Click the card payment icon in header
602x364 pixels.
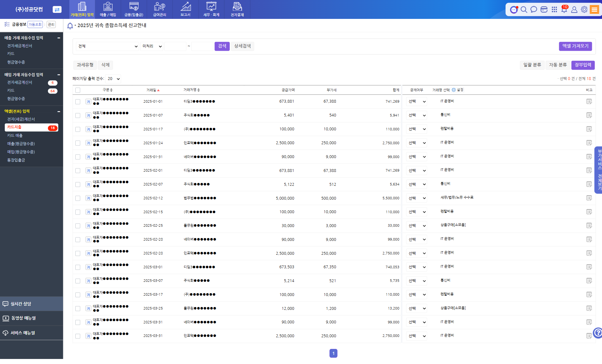(544, 9)
